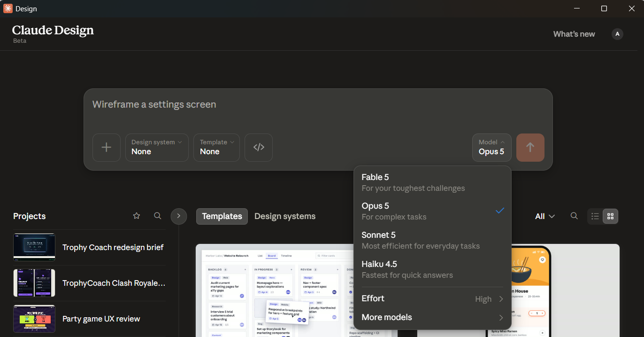Click the Party game UX review thumbnail
The width and height of the screenshot is (644, 337).
[34, 319]
